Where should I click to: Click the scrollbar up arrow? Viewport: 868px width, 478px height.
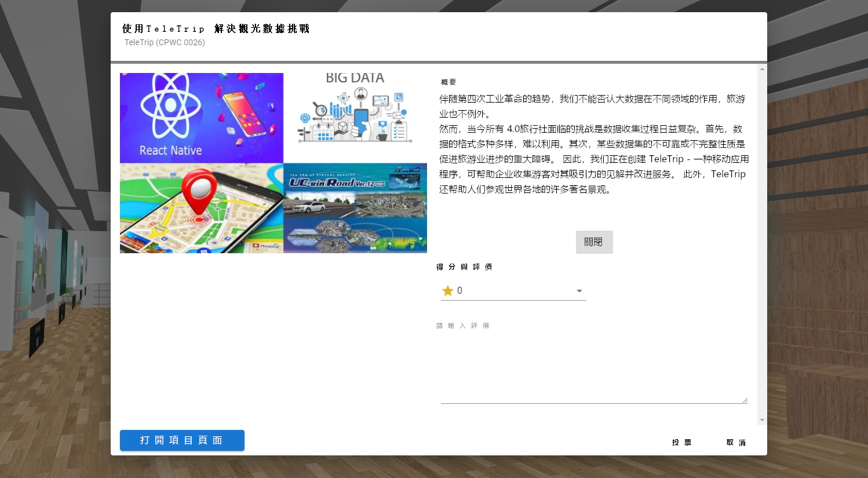(x=762, y=69)
